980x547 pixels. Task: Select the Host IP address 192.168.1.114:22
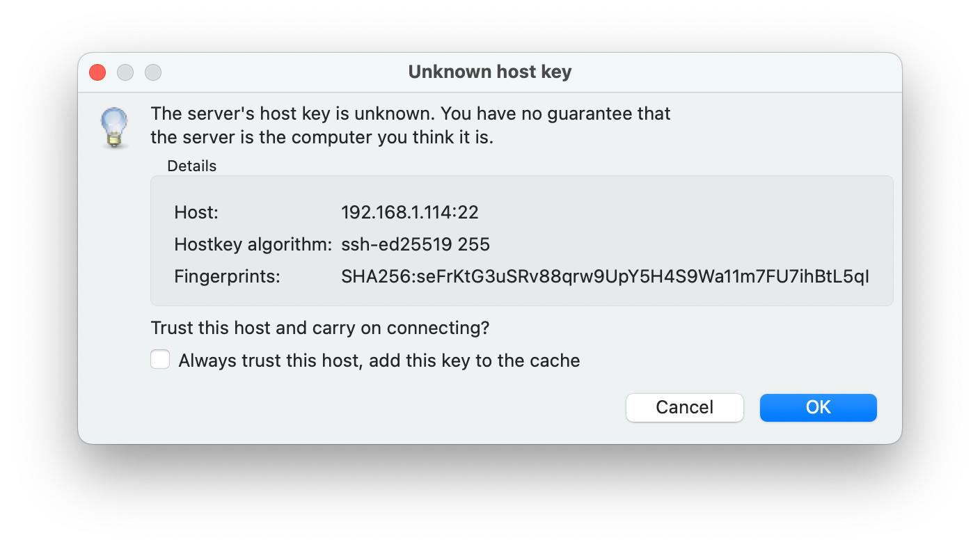tap(410, 212)
